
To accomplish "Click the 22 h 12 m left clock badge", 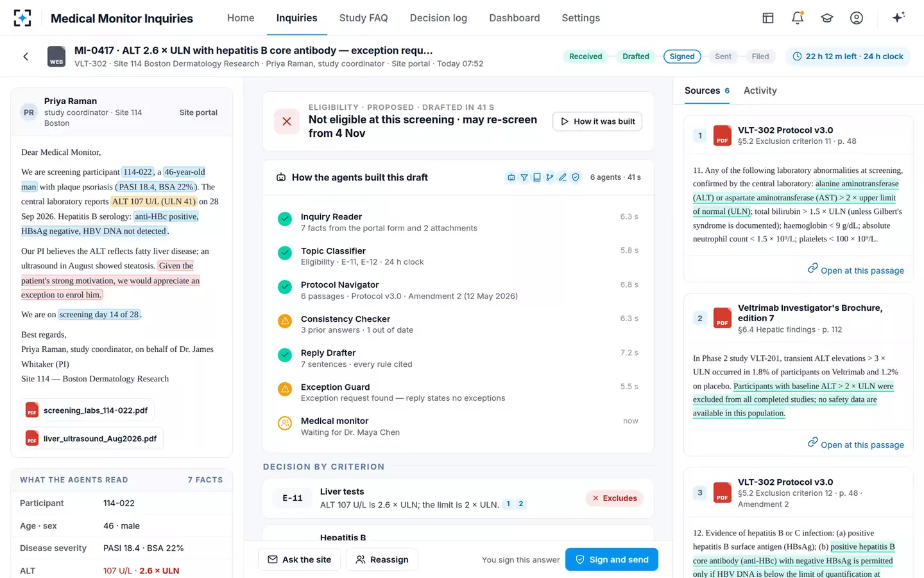I will (x=848, y=57).
